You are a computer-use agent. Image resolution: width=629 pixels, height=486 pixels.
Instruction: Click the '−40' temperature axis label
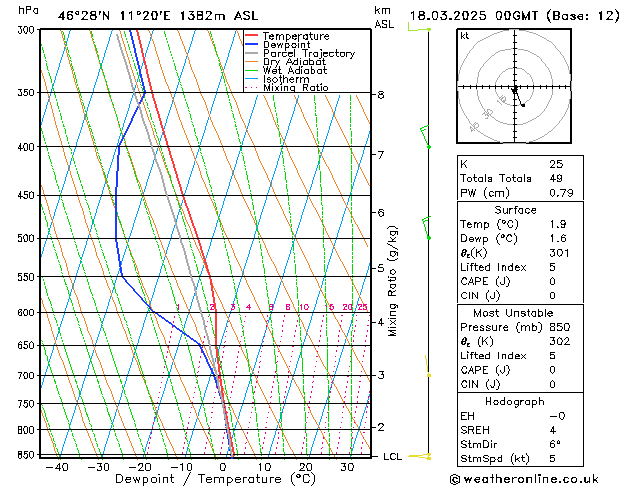[57, 467]
